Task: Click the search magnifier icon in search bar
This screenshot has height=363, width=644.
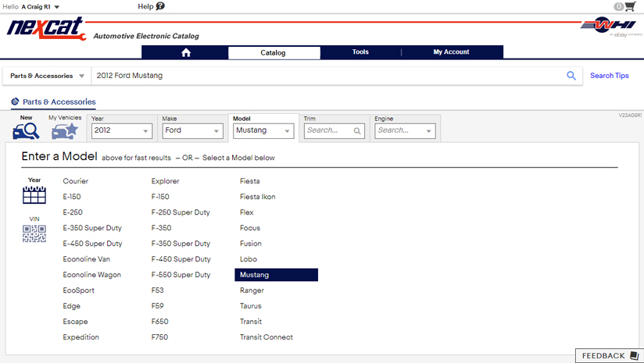Action: (x=571, y=76)
